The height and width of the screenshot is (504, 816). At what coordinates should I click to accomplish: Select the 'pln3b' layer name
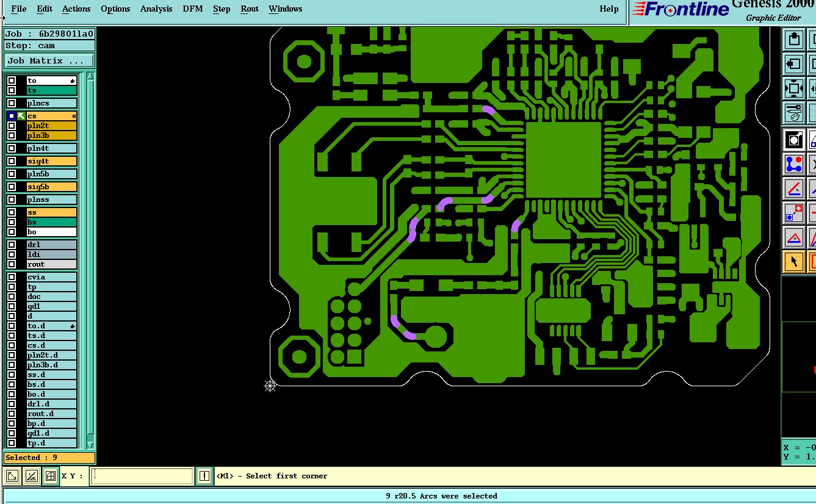point(52,135)
